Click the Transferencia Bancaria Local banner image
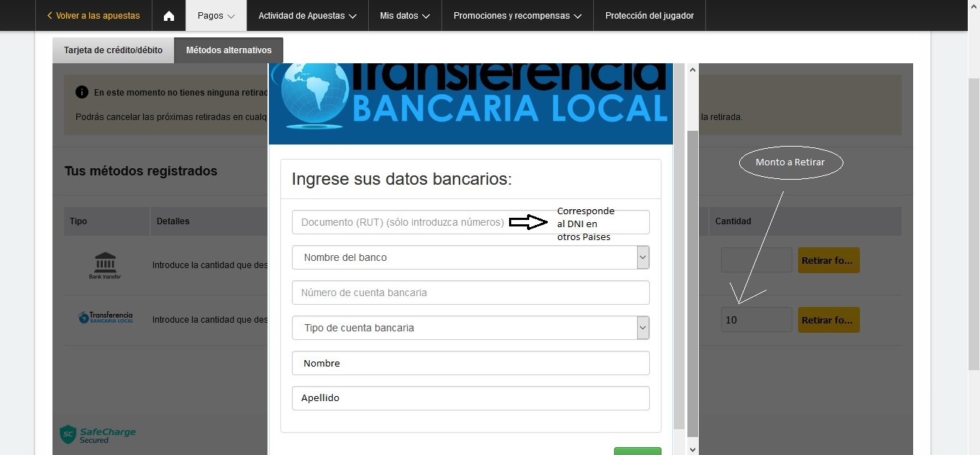Image resolution: width=980 pixels, height=455 pixels. pos(471,104)
